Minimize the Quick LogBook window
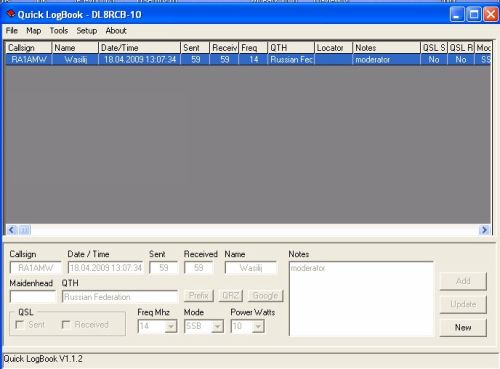Viewport: 500px width, 369px height. coord(457,14)
